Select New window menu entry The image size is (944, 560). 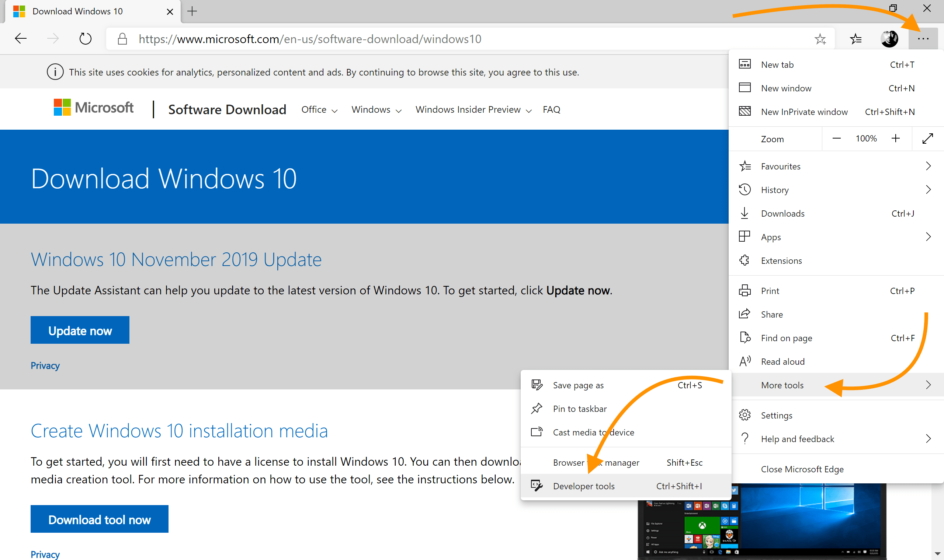(836, 88)
